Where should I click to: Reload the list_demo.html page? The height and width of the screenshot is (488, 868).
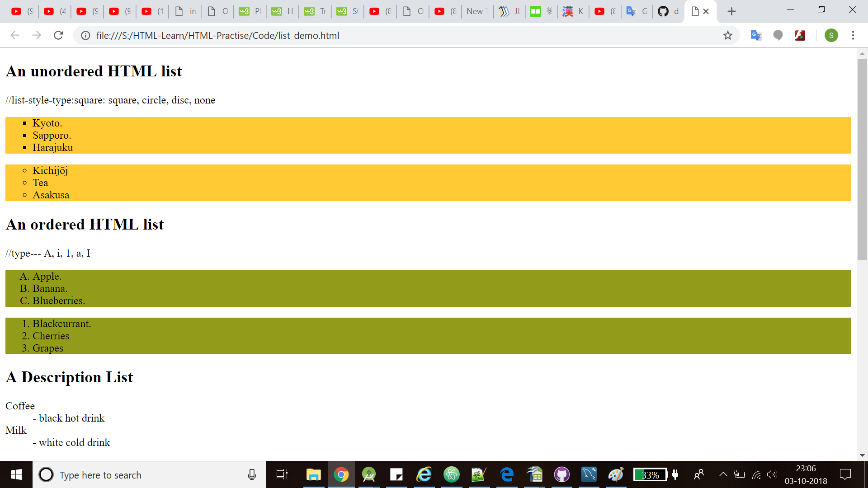tap(58, 35)
